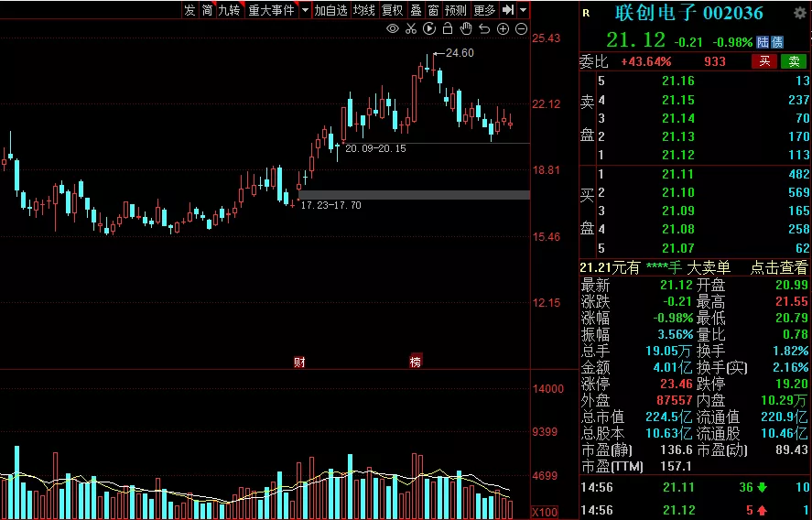The image size is (812, 520).
Task: Open the settings gear in quote panel
Action: pyautogui.click(x=800, y=13)
